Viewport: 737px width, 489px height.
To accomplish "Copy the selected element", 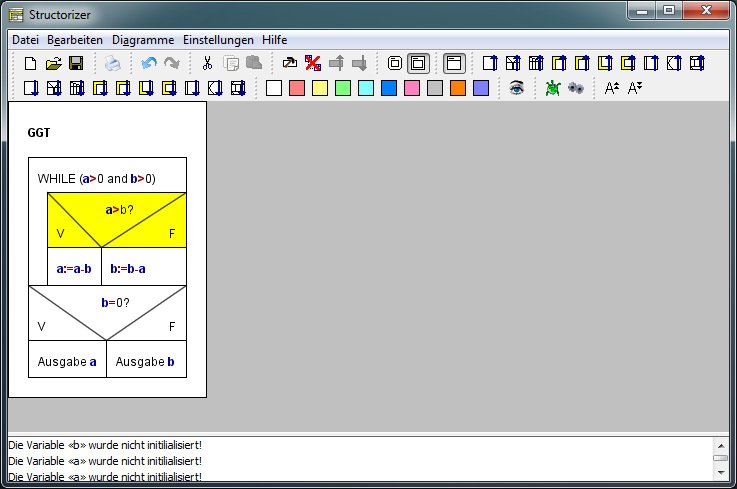I will pos(231,63).
